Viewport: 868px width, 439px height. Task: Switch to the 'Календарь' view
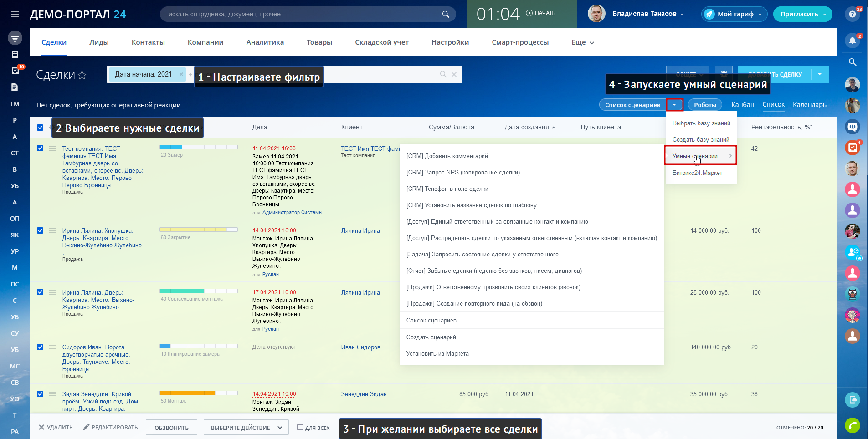point(810,105)
